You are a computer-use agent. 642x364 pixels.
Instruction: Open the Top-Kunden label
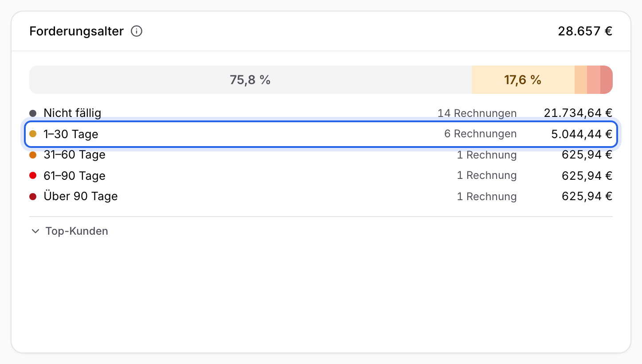[77, 231]
